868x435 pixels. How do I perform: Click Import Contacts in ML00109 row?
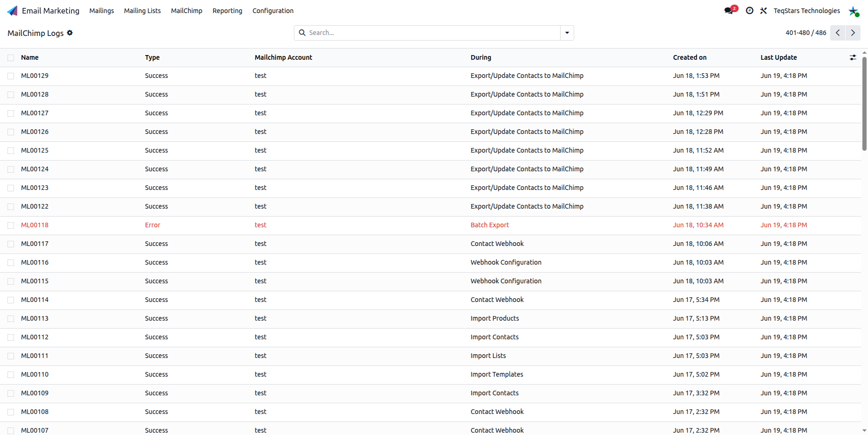tap(494, 393)
